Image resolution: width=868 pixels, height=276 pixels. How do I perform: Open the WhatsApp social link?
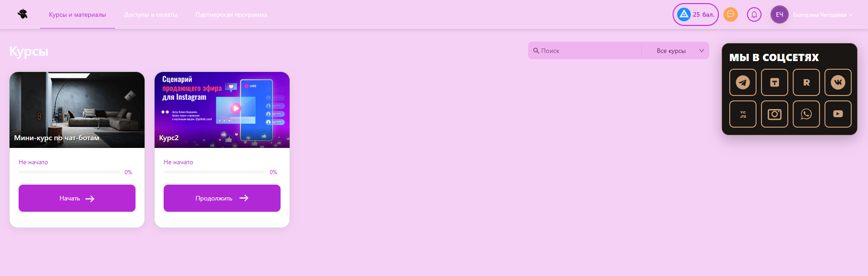coord(806,114)
